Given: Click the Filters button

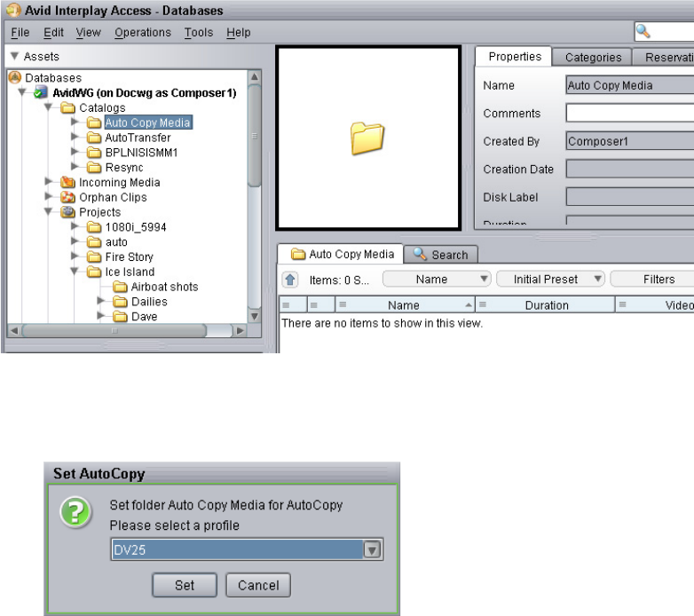Looking at the screenshot, I should 654,280.
